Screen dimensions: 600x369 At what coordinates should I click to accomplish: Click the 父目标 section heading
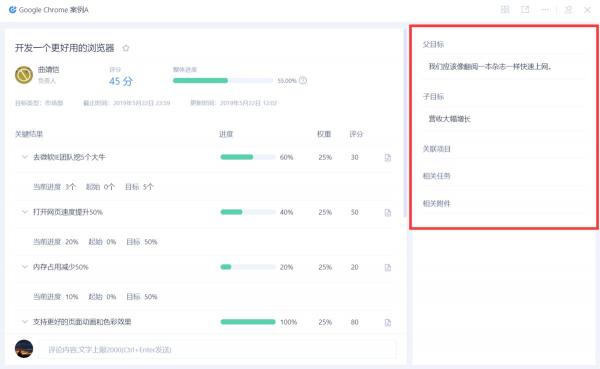click(433, 44)
